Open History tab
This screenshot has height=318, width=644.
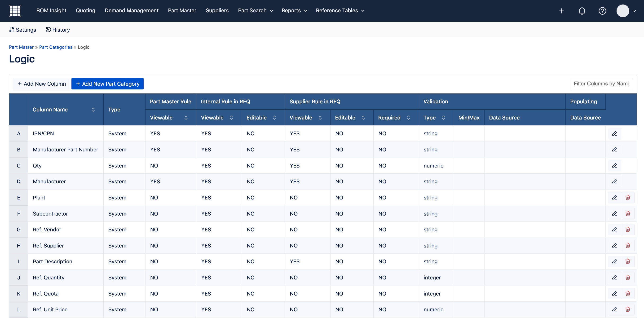pos(58,30)
